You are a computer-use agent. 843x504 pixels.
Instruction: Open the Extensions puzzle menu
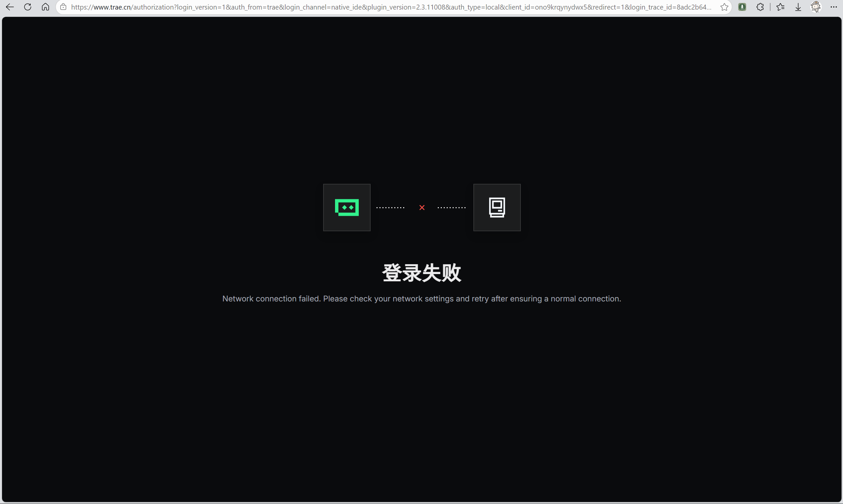[760, 7]
